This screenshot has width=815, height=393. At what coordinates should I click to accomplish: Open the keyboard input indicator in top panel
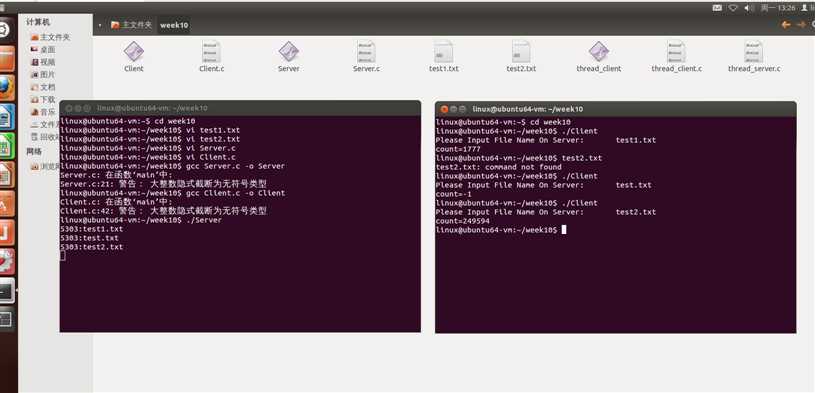tap(717, 8)
